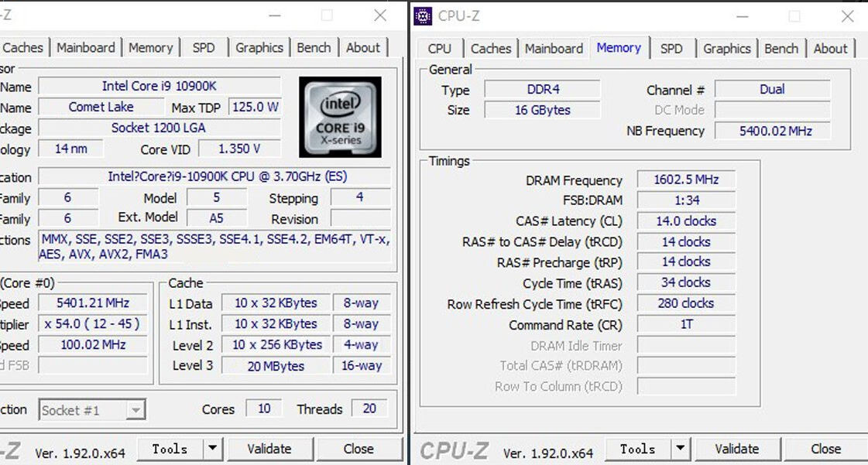Switch to Memory tab in the left CPU-Z window

click(x=150, y=47)
